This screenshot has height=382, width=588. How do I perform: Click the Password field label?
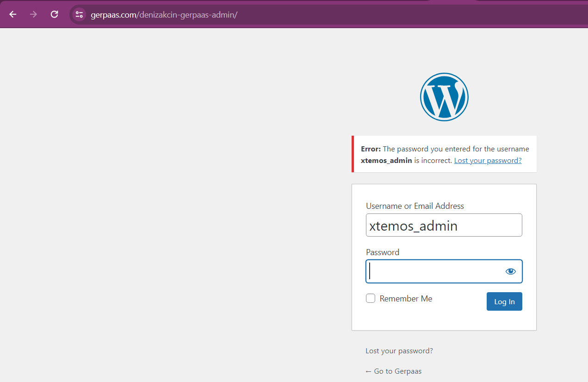coord(383,252)
